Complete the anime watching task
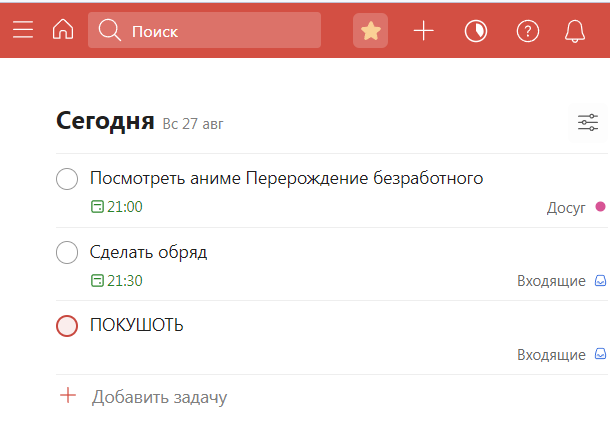610x434 pixels. pyautogui.click(x=67, y=179)
